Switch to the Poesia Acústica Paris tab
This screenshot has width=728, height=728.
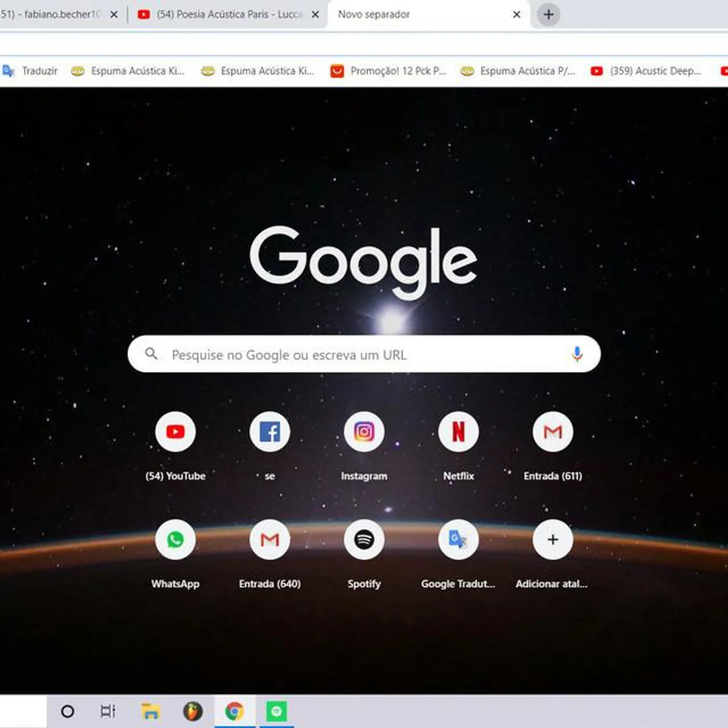point(224,15)
